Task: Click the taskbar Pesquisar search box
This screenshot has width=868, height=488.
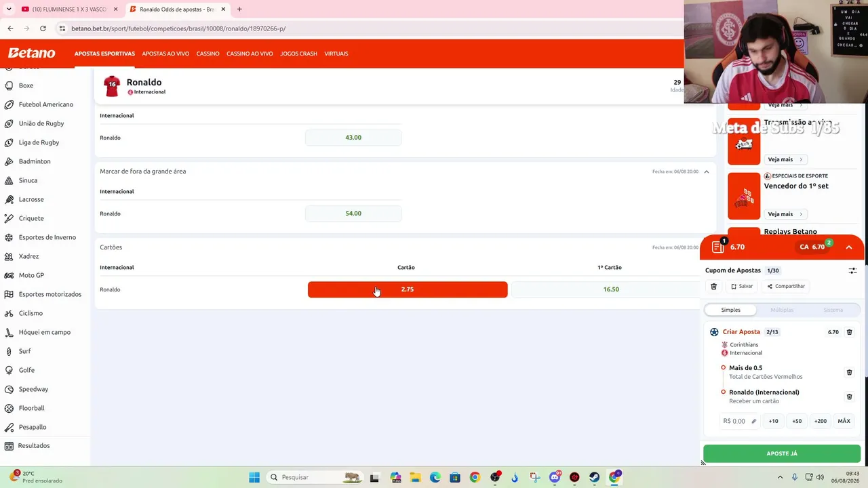Action: [315, 477]
